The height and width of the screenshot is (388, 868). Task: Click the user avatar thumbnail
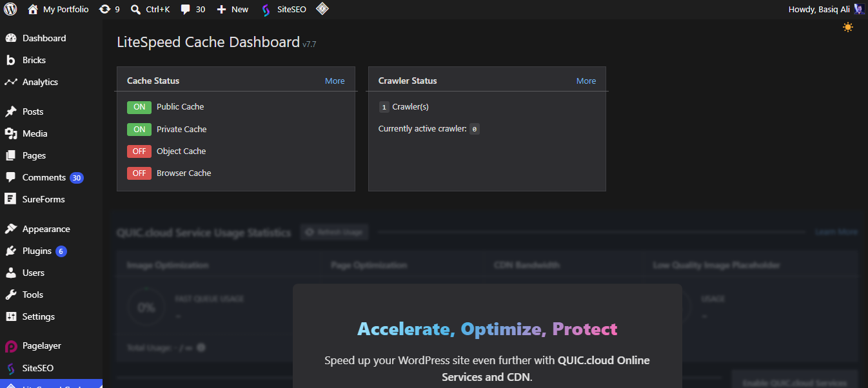[x=859, y=9]
